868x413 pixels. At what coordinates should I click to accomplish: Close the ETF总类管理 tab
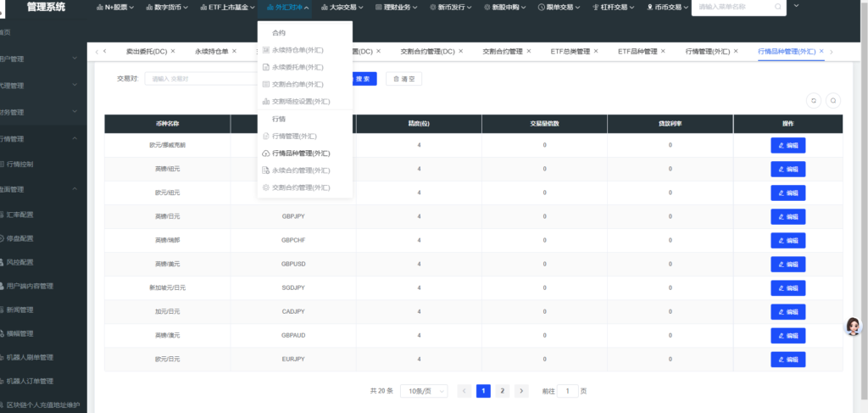pyautogui.click(x=596, y=51)
